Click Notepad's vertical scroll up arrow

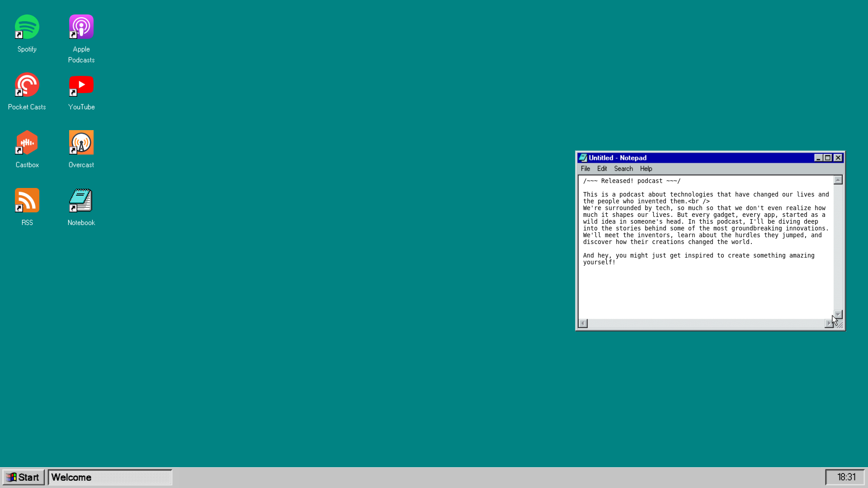(x=838, y=180)
